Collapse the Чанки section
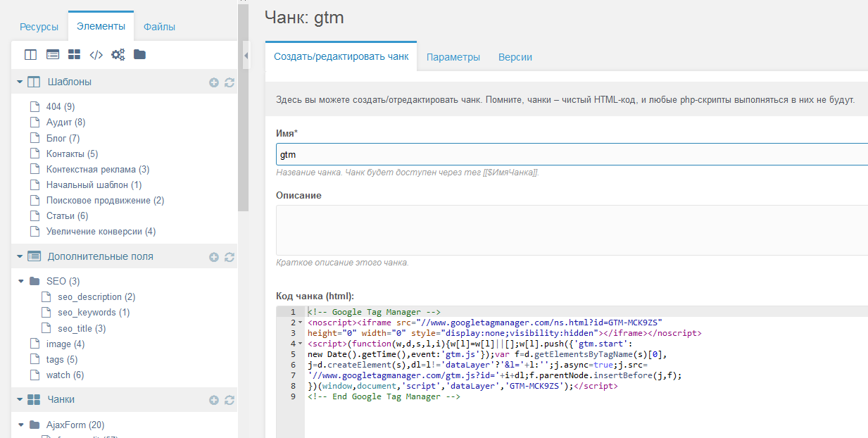Viewport: 868px width, 438px height. [x=20, y=399]
